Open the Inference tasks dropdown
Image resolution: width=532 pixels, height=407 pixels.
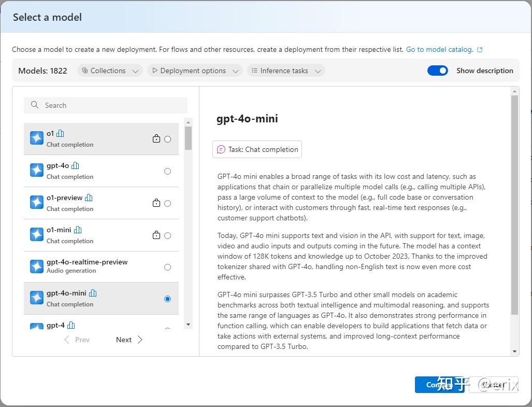(x=286, y=71)
